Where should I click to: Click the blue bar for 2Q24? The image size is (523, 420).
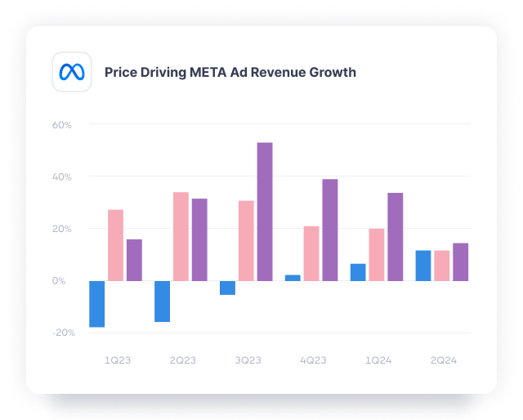click(423, 266)
